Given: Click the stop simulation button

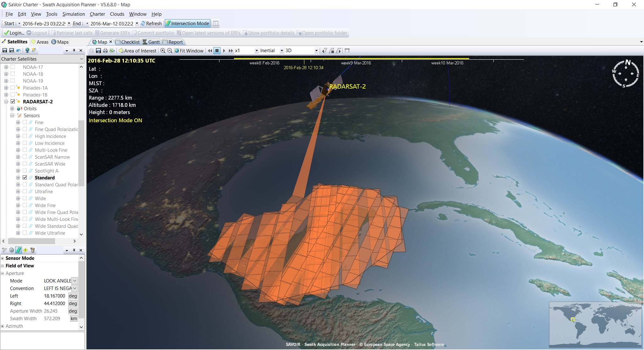Looking at the screenshot, I should point(217,51).
